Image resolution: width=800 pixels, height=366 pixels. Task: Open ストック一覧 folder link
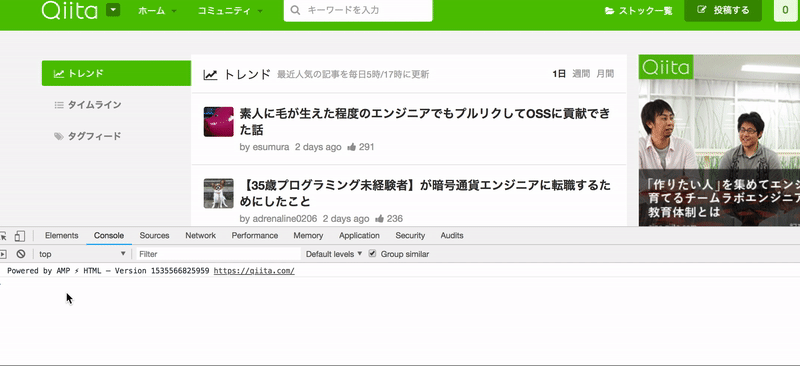click(638, 10)
